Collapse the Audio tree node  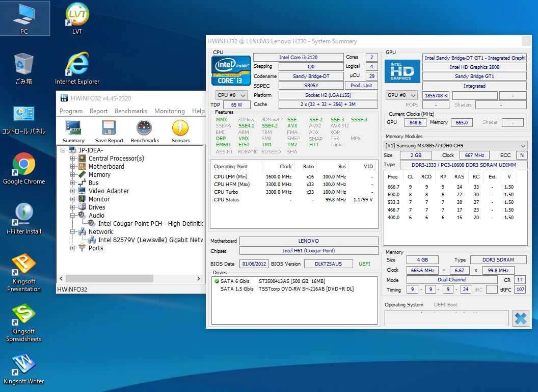point(72,215)
